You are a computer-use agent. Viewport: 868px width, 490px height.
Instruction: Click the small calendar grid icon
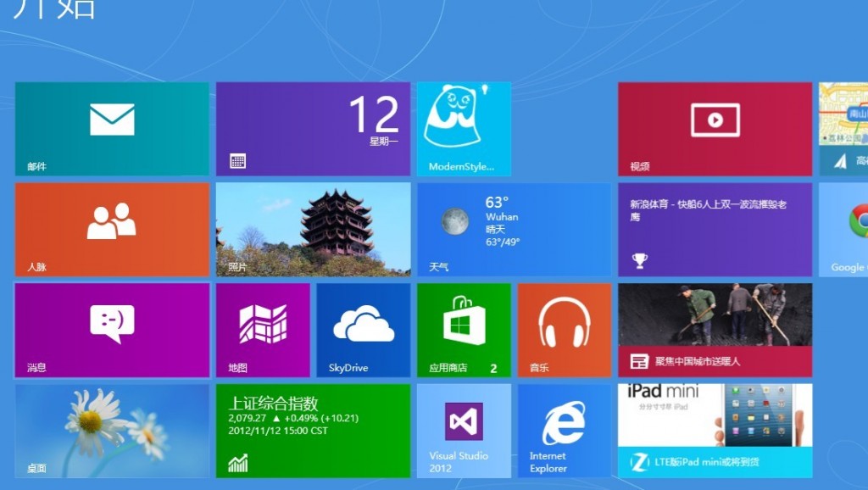(237, 161)
